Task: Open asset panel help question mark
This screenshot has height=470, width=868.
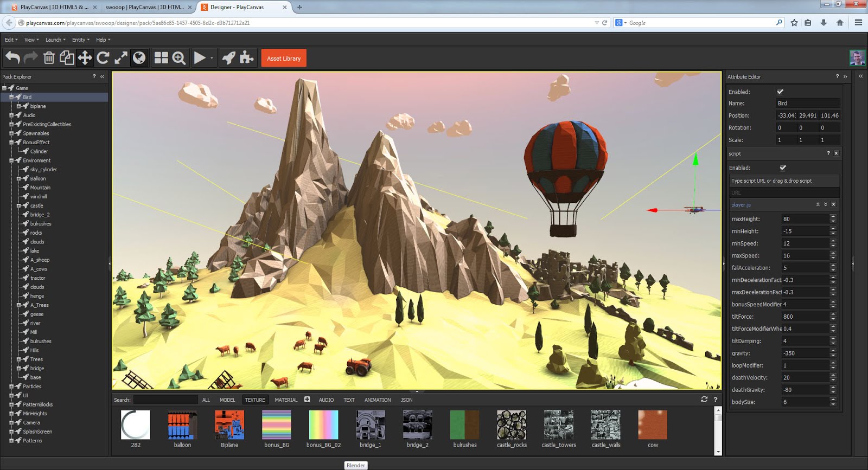Action: click(715, 400)
